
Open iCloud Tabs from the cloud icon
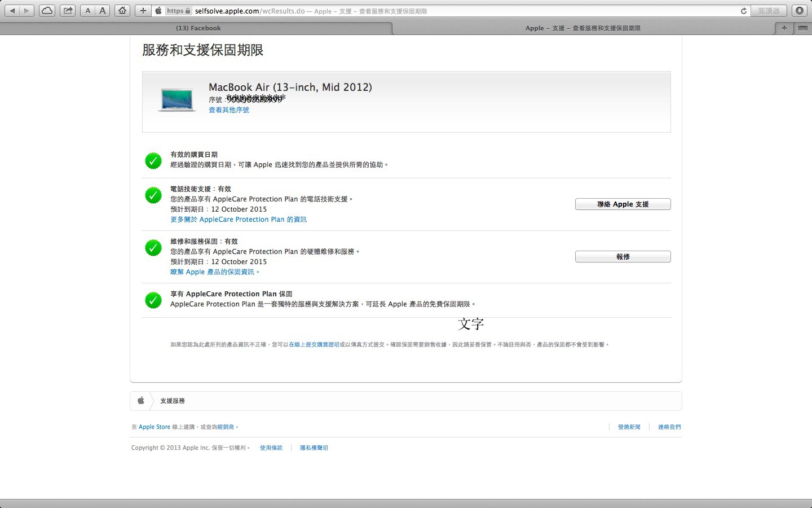(47, 11)
